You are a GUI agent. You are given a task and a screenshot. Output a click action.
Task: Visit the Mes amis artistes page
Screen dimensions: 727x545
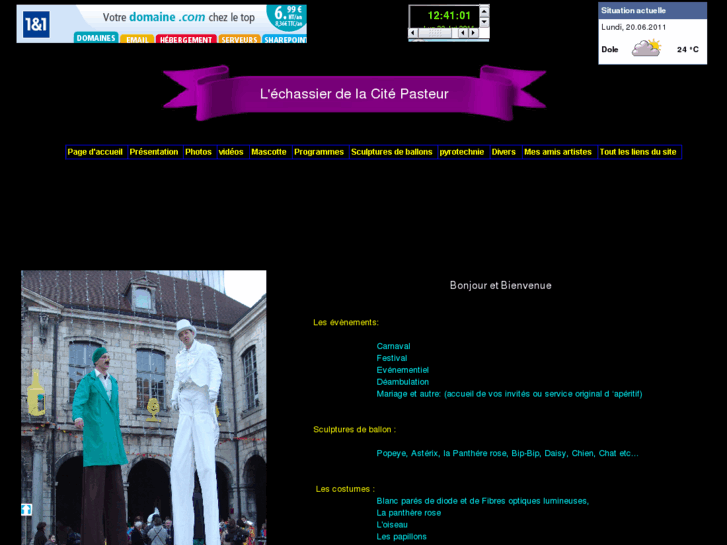[560, 152]
